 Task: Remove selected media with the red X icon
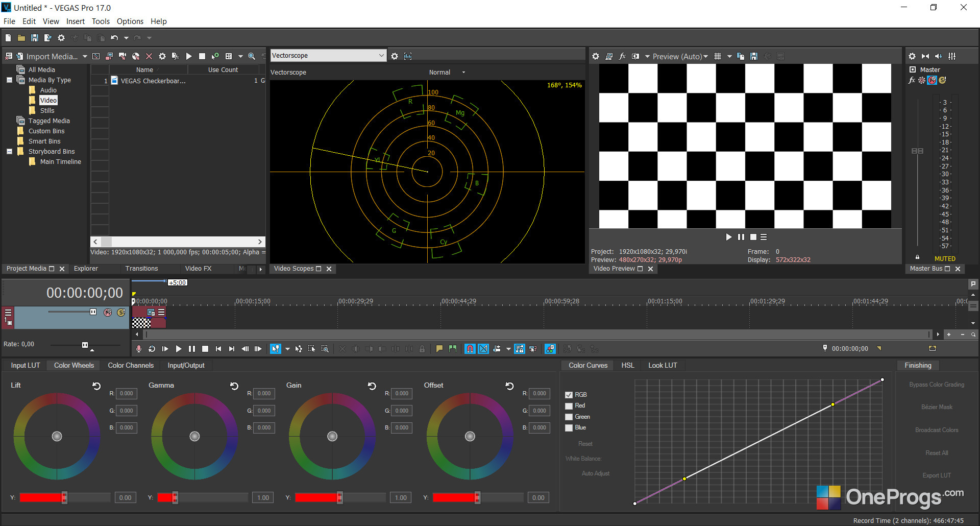(x=149, y=56)
